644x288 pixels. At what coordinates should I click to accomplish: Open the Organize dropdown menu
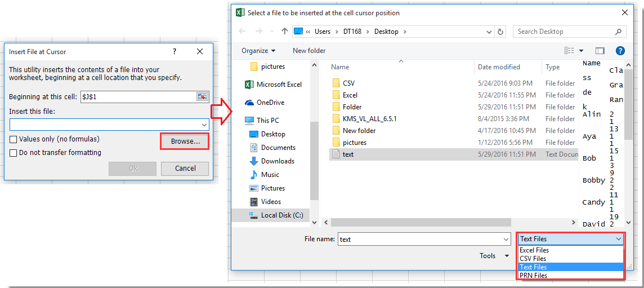tap(258, 51)
